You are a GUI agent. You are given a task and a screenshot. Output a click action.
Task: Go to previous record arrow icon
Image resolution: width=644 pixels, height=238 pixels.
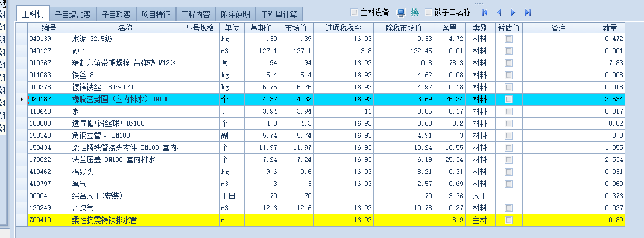tap(499, 13)
